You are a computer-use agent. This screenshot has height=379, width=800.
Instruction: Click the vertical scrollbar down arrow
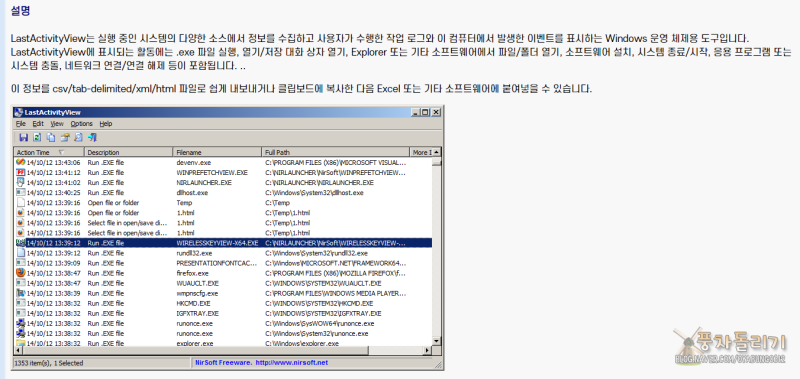coord(437,341)
